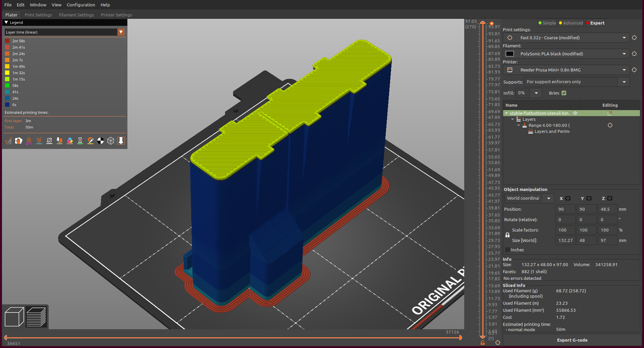This screenshot has height=348, width=644.
Task: Select the Expert mode button
Action: coord(595,23)
